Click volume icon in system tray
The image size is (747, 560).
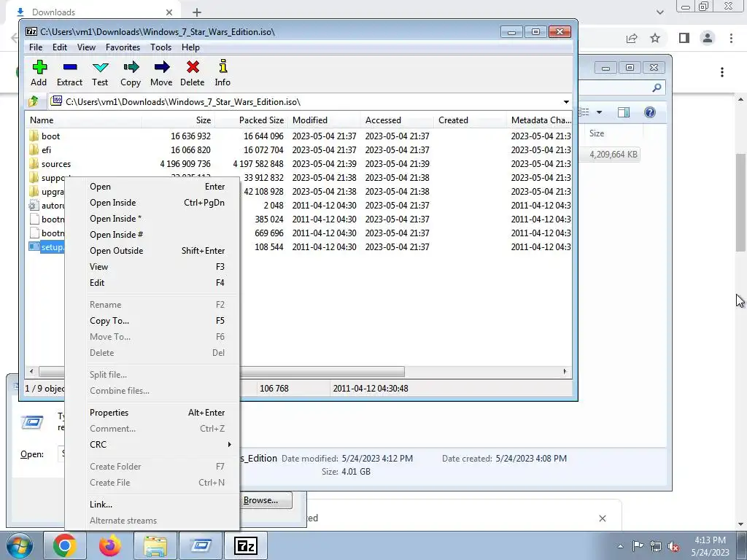[x=673, y=546]
